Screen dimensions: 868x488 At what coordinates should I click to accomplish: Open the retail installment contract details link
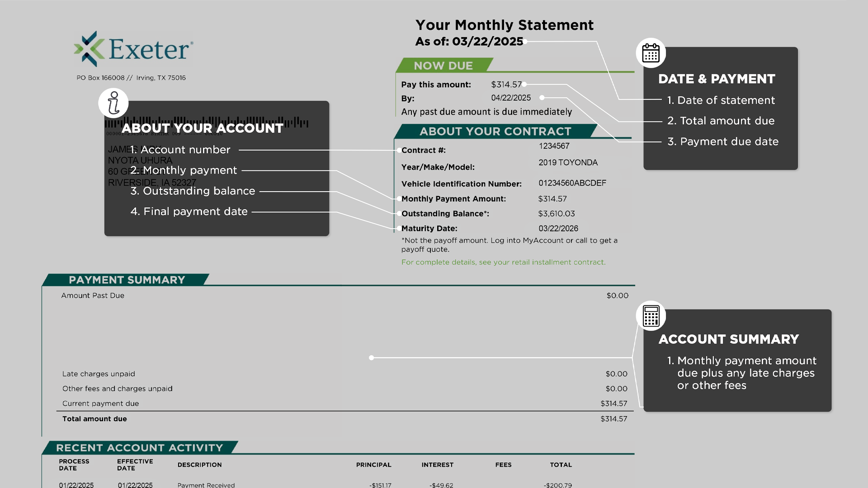[x=503, y=262]
